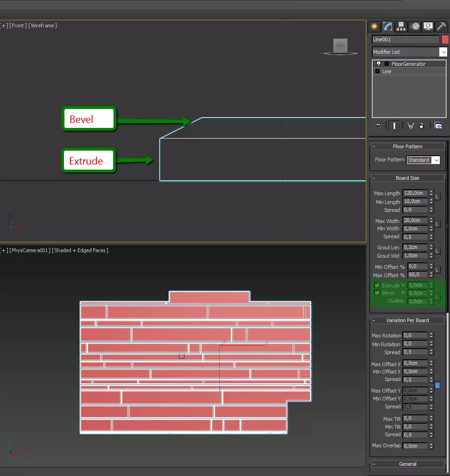
Task: Open the [PhysCamera001] view menu
Action: (30, 250)
